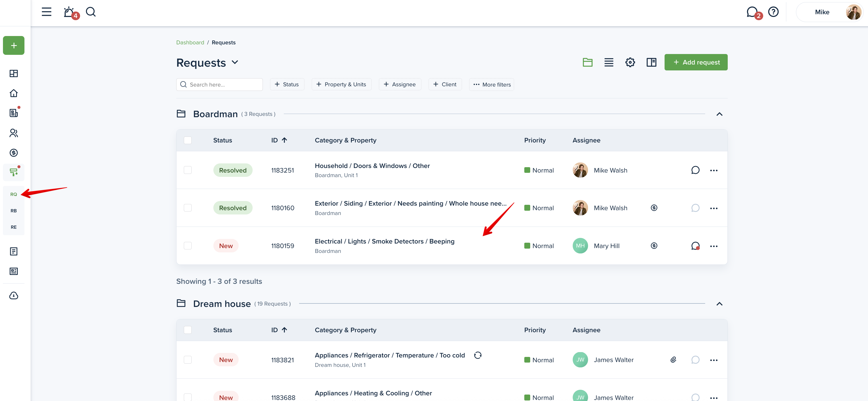Click attachment paperclip on request 1183821
The height and width of the screenshot is (401, 868).
tap(673, 360)
